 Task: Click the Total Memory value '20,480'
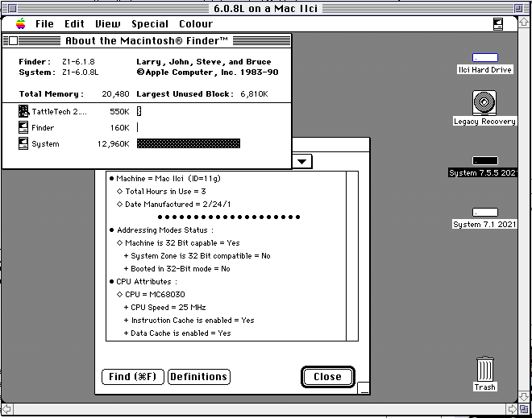pos(115,94)
